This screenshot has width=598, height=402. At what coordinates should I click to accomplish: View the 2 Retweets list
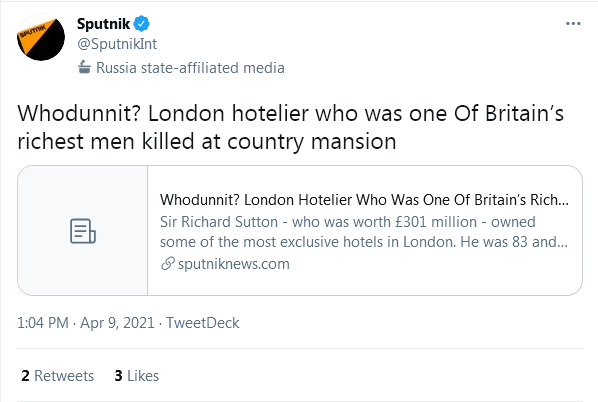click(58, 376)
